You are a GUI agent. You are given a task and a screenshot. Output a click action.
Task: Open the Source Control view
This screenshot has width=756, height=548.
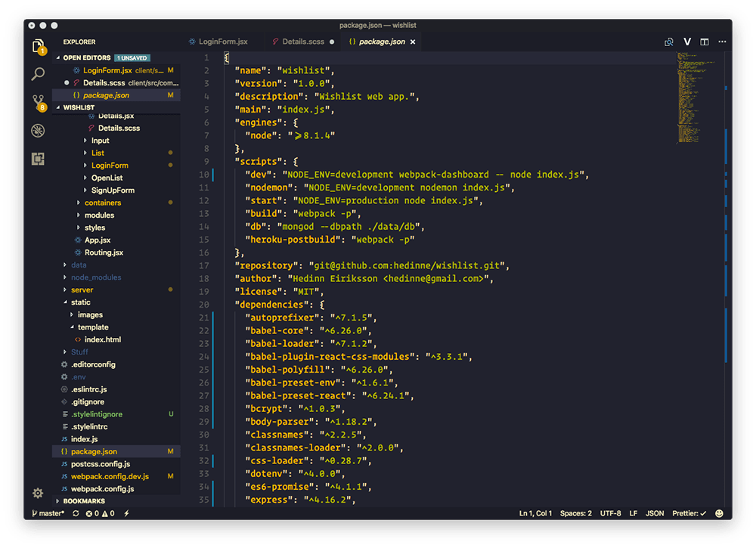pos(39,103)
